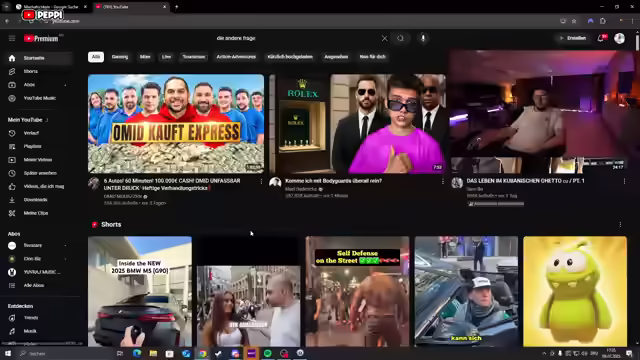Clear the search box with X
This screenshot has height=360, width=640.
384,38
